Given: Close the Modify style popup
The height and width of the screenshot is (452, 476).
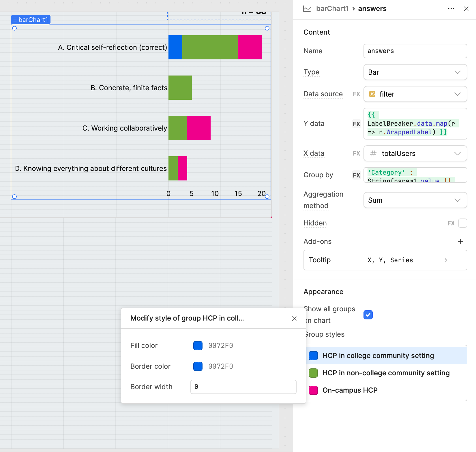Looking at the screenshot, I should point(294,319).
